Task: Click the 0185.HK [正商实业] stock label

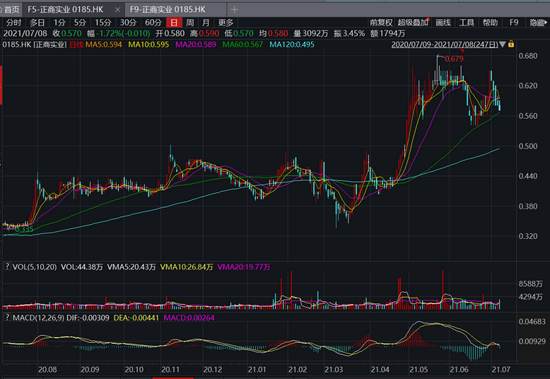Action: click(34, 45)
